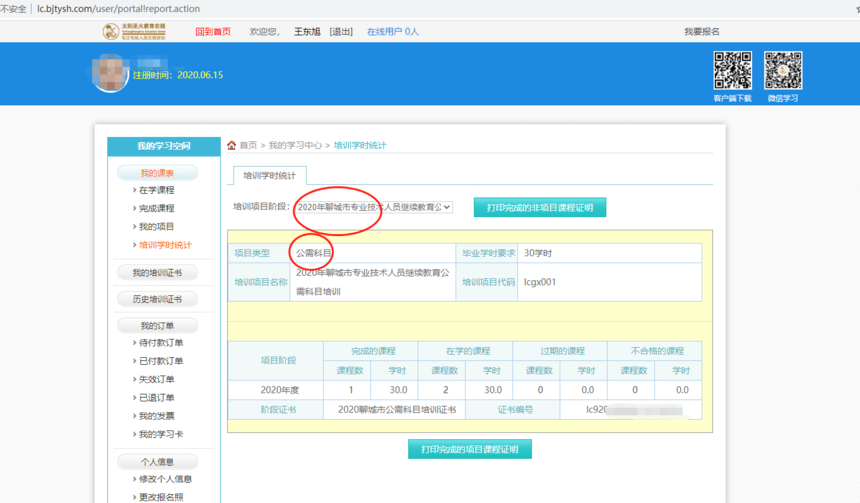Open 个人信息 sidebar section
860x503 pixels.
[x=157, y=462]
